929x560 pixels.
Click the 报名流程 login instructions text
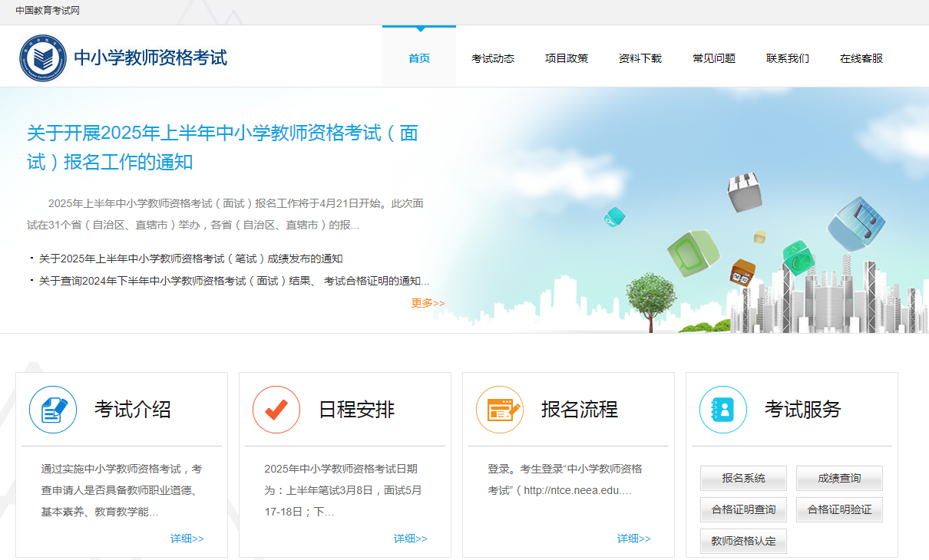[564, 479]
